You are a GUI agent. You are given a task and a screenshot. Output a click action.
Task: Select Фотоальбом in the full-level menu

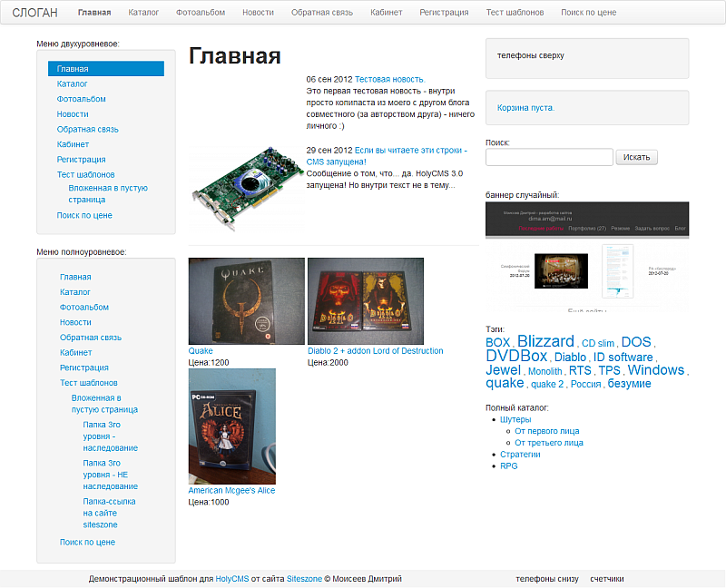(84, 307)
